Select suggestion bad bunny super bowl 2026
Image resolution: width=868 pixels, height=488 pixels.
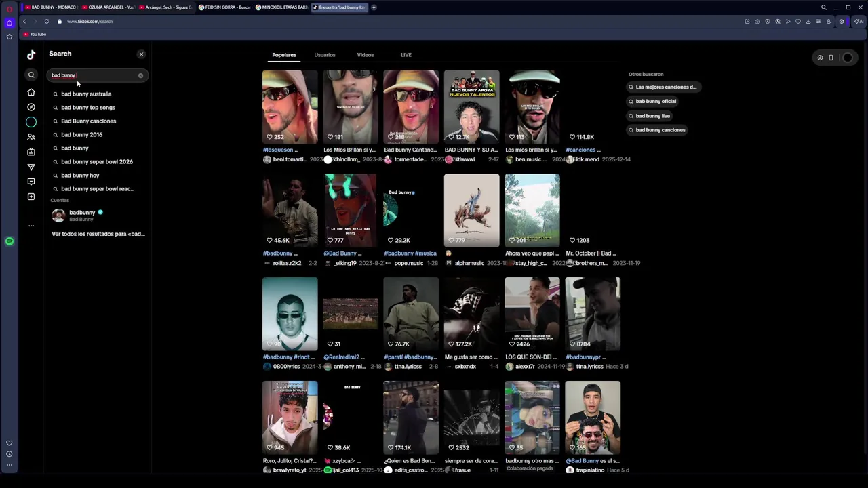pyautogui.click(x=97, y=162)
